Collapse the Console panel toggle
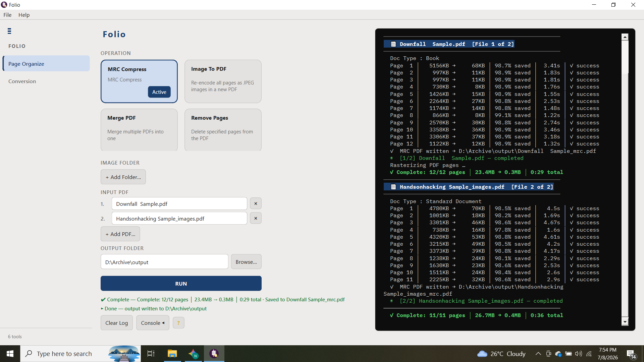This screenshot has height=362, width=644. click(153, 323)
